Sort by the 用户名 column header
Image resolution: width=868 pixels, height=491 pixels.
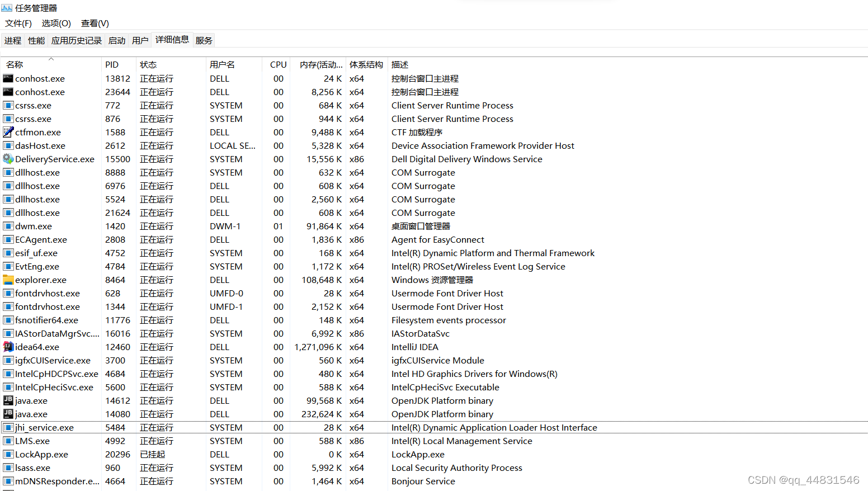coord(234,64)
